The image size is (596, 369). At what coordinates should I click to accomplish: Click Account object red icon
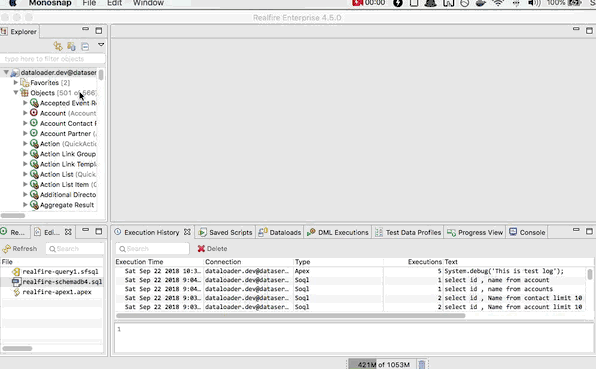click(33, 113)
